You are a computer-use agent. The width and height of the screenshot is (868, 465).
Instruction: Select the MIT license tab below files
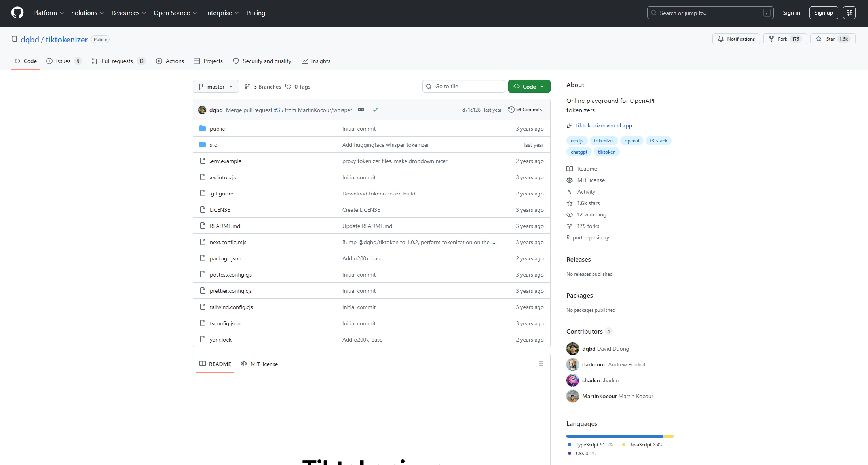(259, 364)
